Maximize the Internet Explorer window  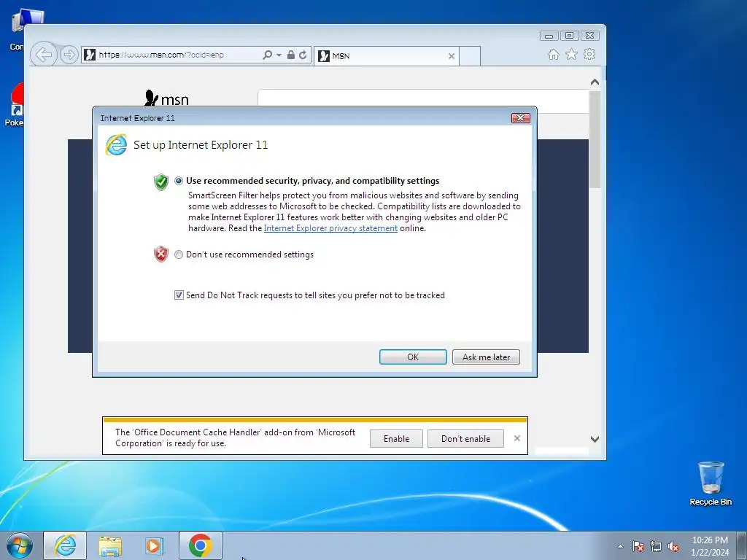[x=569, y=36]
